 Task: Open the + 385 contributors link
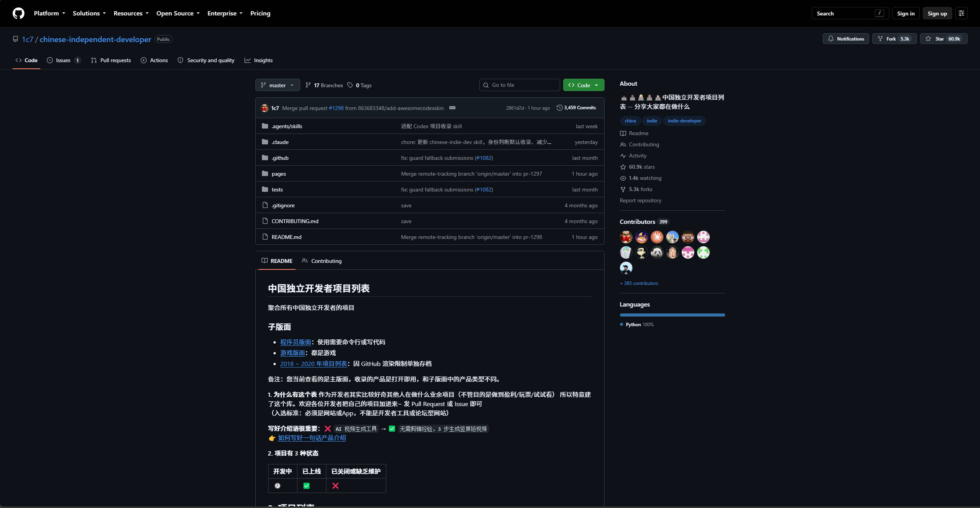(x=639, y=283)
